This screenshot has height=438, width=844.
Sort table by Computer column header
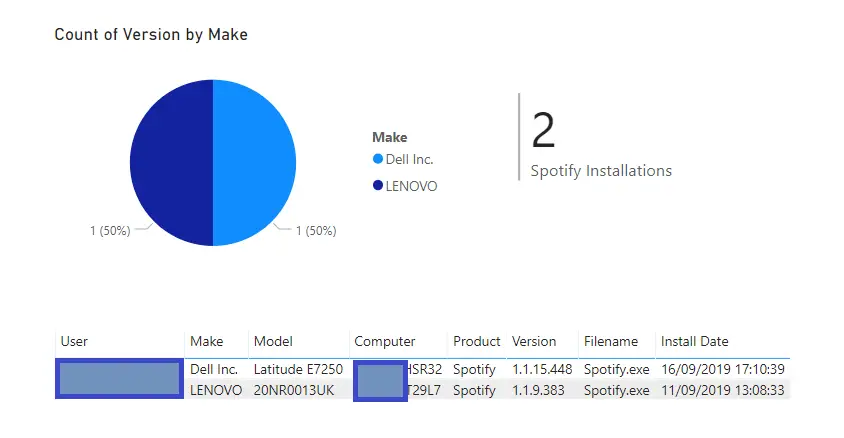click(385, 341)
